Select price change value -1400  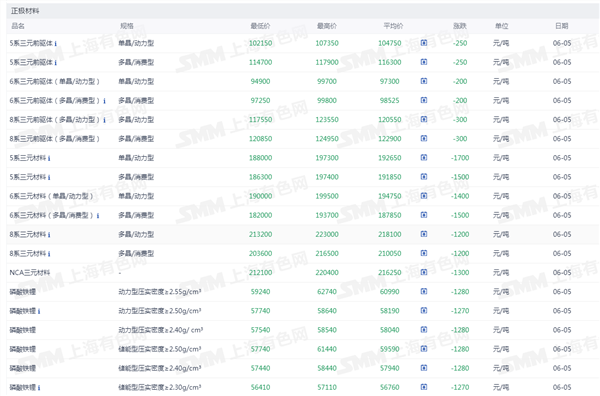click(x=460, y=196)
